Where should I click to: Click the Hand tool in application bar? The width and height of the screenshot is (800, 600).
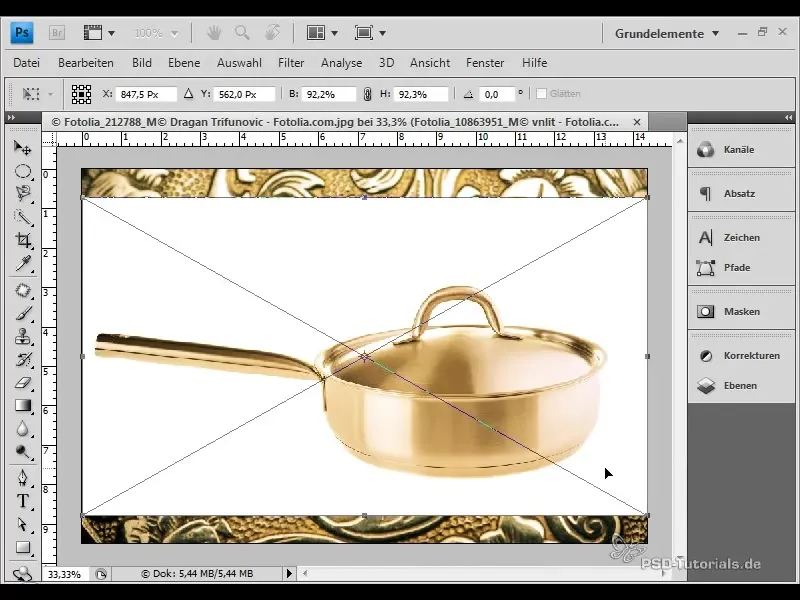pos(214,33)
